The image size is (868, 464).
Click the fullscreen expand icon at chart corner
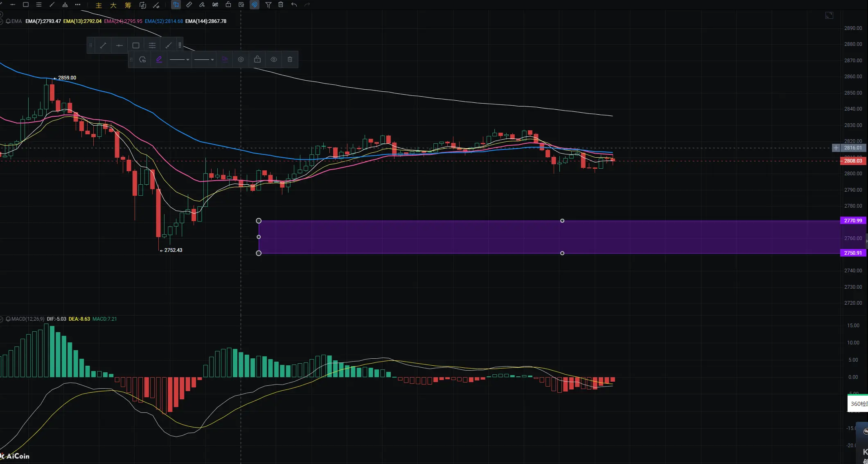(x=829, y=15)
